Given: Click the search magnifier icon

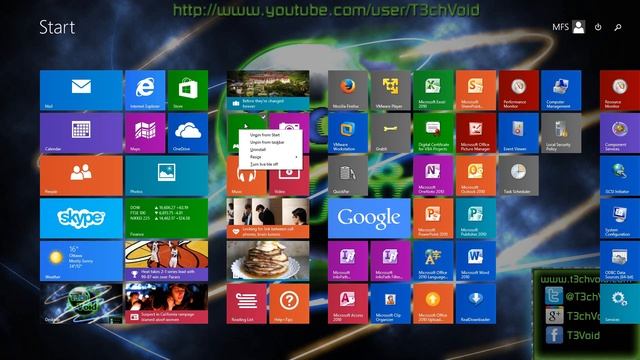Looking at the screenshot, I should [618, 27].
